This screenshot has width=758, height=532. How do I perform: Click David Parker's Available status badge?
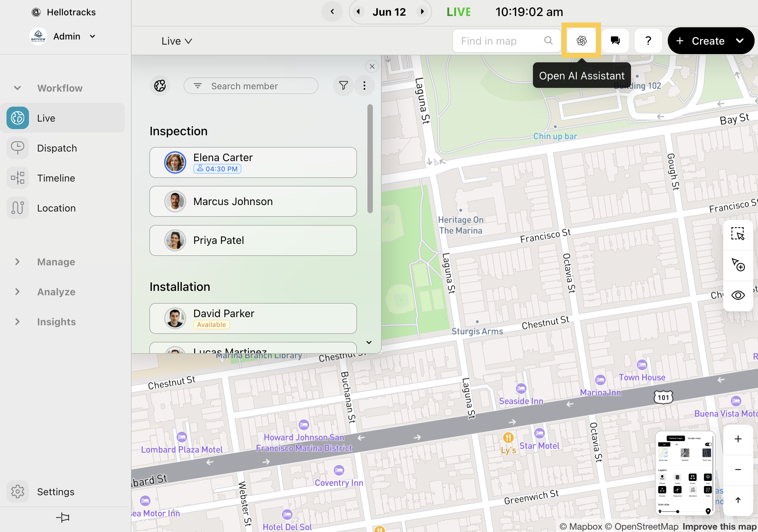coord(211,325)
